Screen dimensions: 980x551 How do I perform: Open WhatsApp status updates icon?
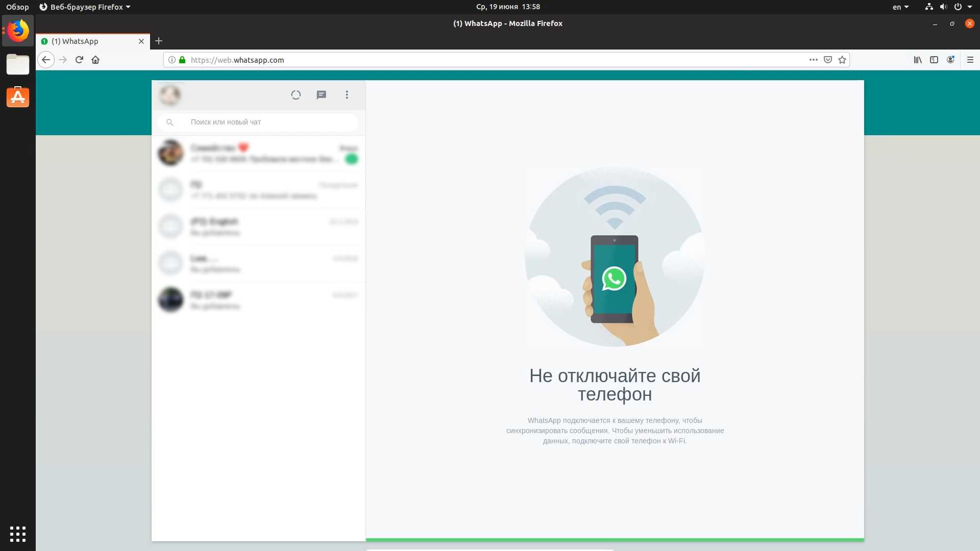(x=296, y=95)
